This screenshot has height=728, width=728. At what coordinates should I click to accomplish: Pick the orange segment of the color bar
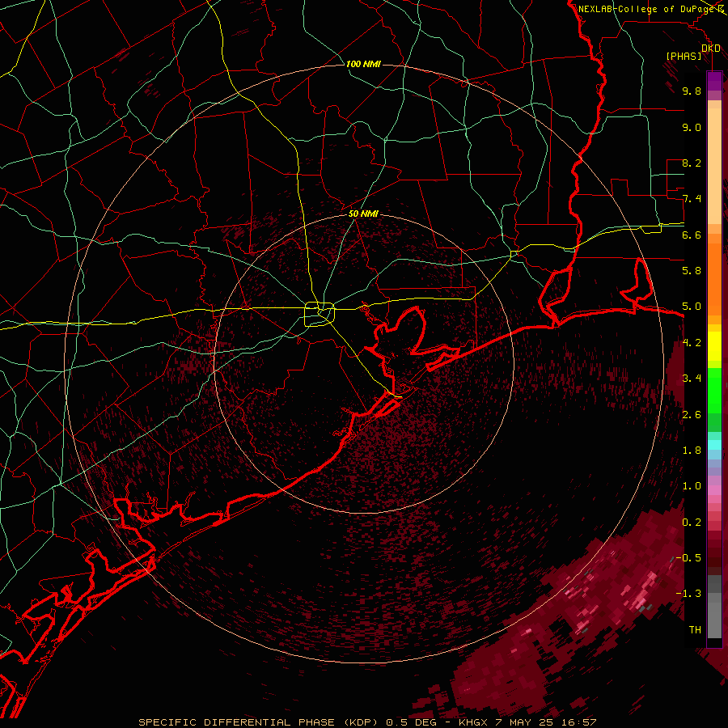coord(714,280)
